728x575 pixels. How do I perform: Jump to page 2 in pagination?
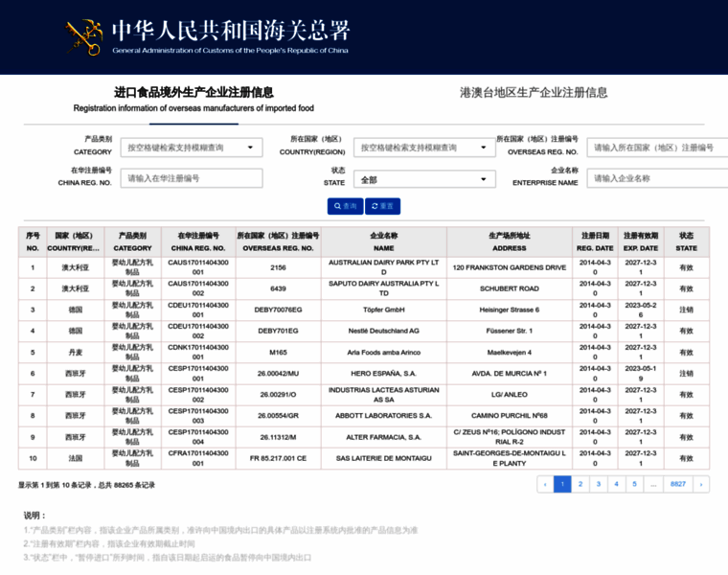580,484
